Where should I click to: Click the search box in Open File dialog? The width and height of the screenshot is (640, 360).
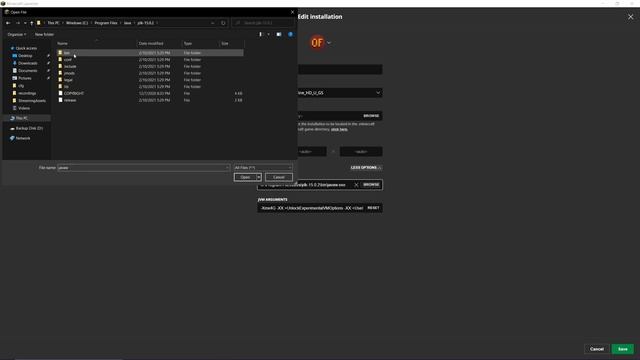262,23
